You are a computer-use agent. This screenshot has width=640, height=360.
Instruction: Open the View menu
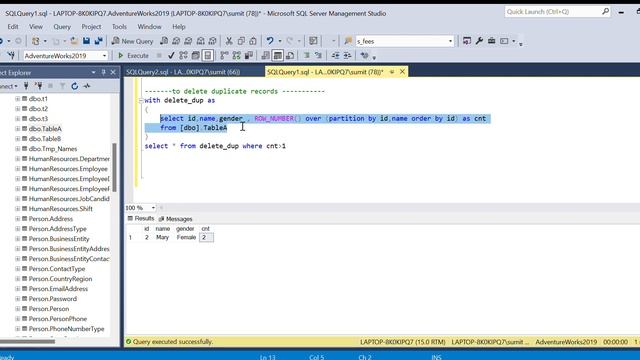click(36, 27)
